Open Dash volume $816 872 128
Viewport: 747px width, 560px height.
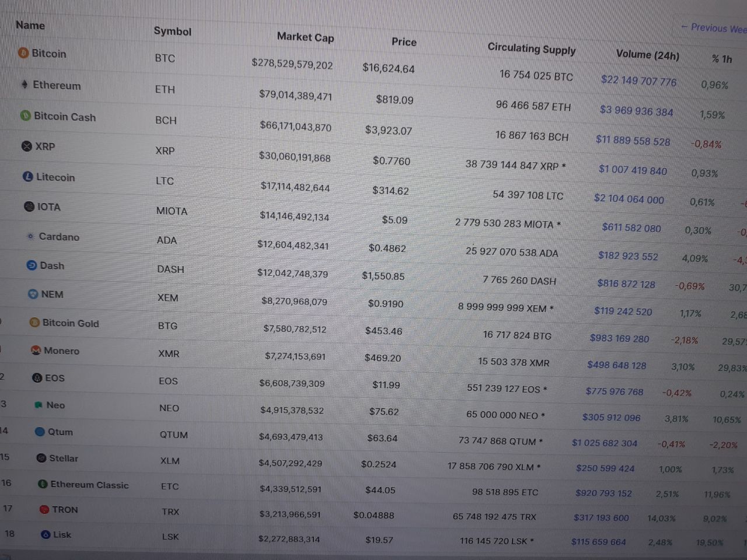point(626,283)
